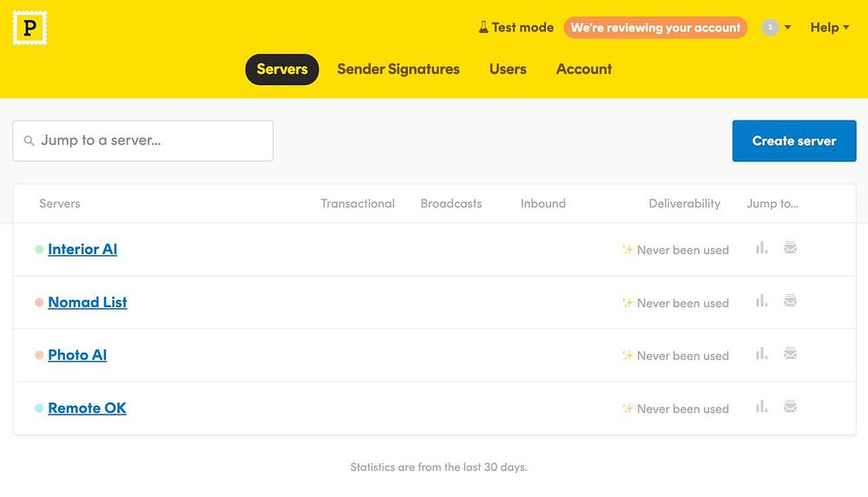Viewport: 868px width, 497px height.
Task: Open statistics chart icon for Nomad List
Action: [762, 301]
